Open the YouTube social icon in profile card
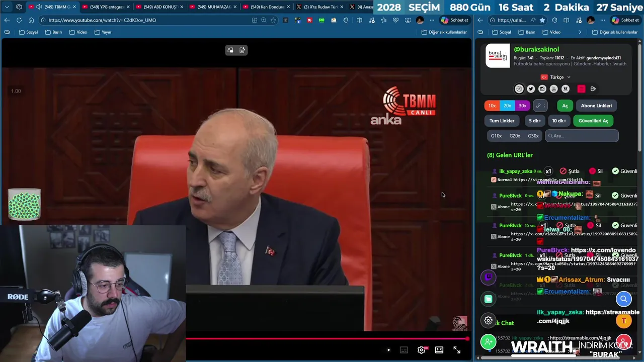 coord(554,89)
